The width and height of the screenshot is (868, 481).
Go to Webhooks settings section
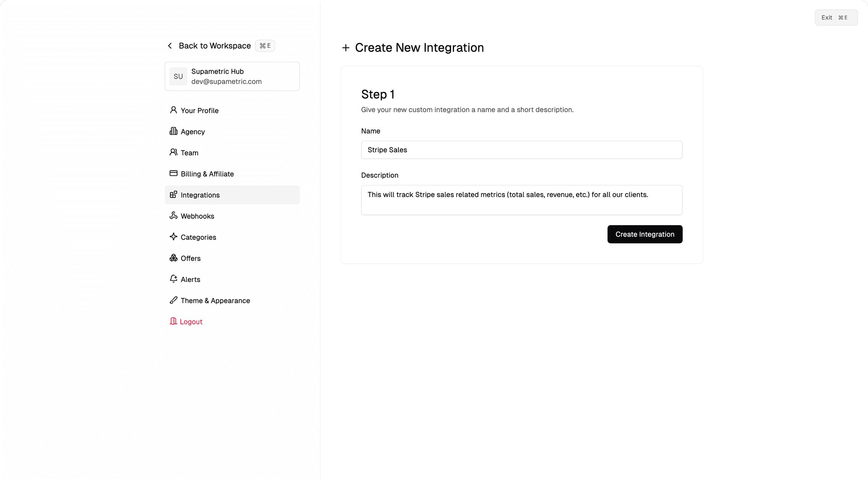pos(197,216)
